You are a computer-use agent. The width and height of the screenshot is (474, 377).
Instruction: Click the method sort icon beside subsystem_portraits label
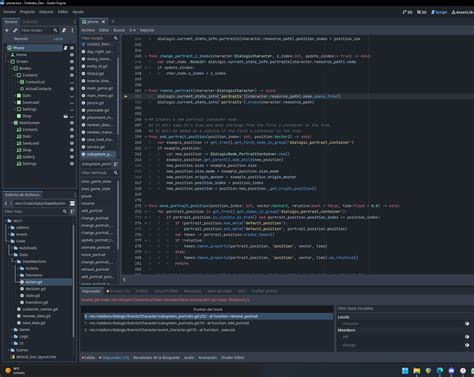tap(115, 164)
